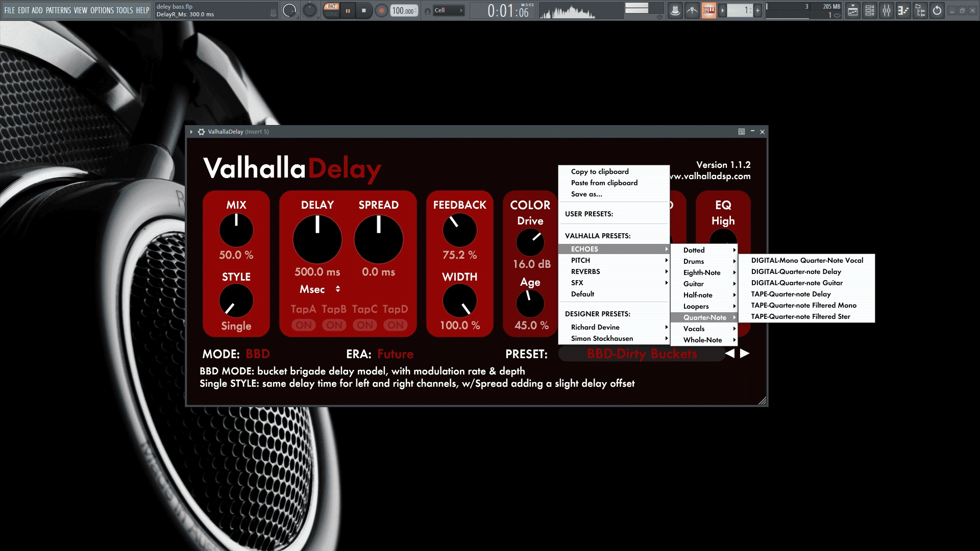Click the FEEDBACK knob
This screenshot has width=980, height=551.
[459, 230]
